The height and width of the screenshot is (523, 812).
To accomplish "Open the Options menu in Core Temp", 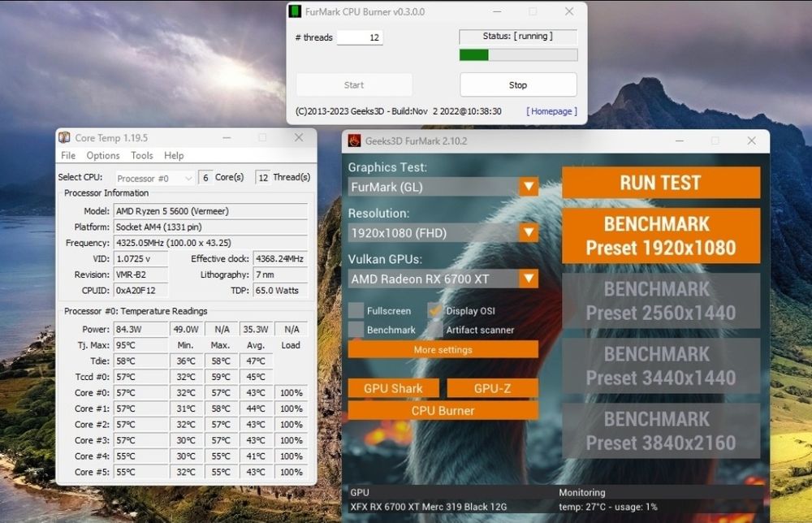I will 103,155.
